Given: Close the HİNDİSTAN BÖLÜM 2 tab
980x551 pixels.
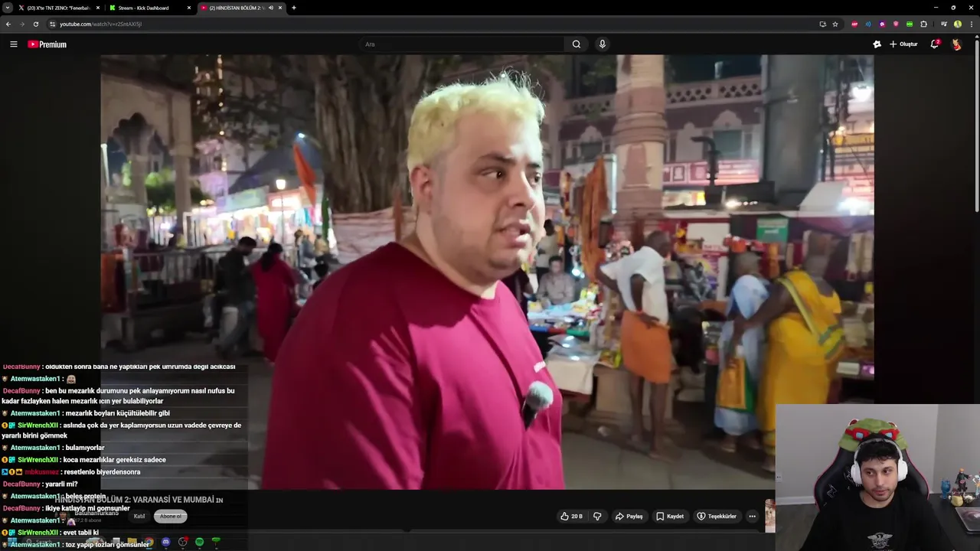Looking at the screenshot, I should 280,8.
